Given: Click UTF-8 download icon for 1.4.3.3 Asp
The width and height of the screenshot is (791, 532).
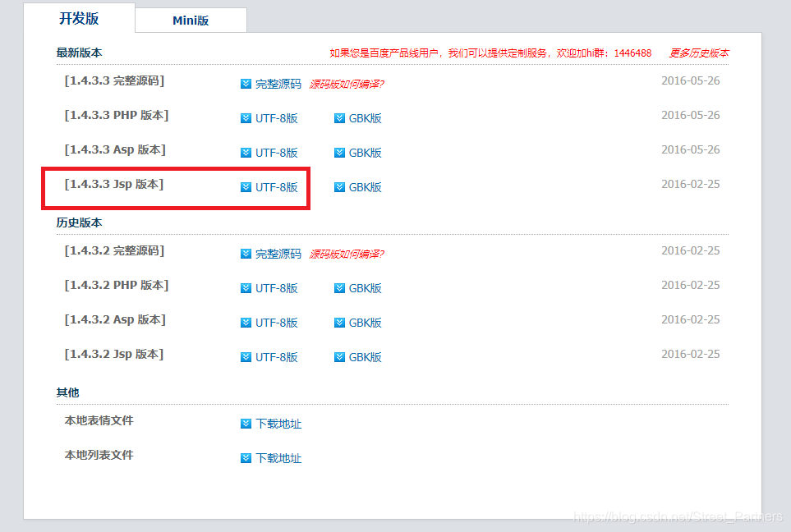Looking at the screenshot, I should pos(246,152).
